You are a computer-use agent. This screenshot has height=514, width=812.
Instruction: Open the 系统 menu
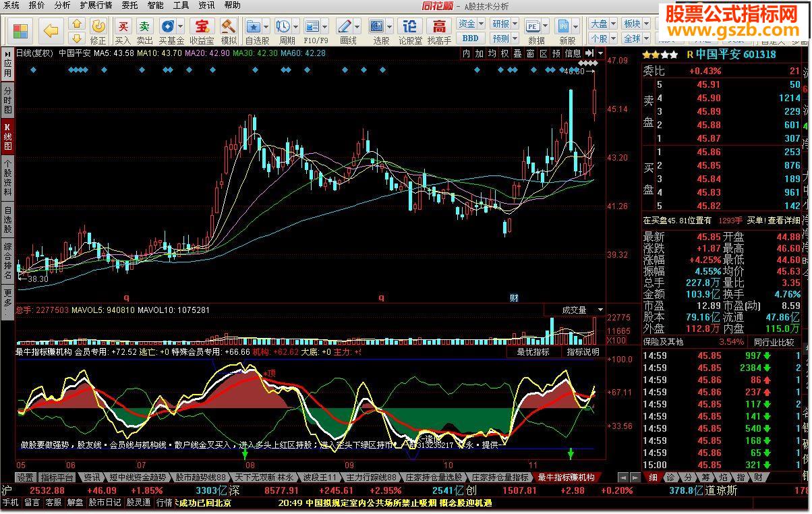[x=11, y=5]
